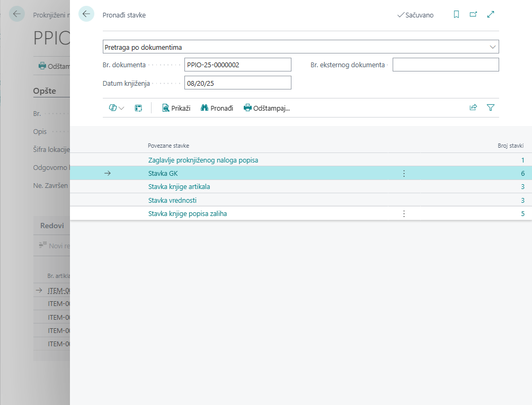Open dialog in new window icon
The width and height of the screenshot is (532, 405).
[x=473, y=15]
